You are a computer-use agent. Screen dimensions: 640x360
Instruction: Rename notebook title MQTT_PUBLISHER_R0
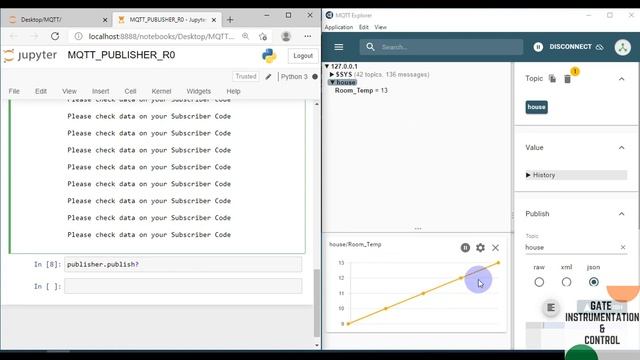coord(121,55)
